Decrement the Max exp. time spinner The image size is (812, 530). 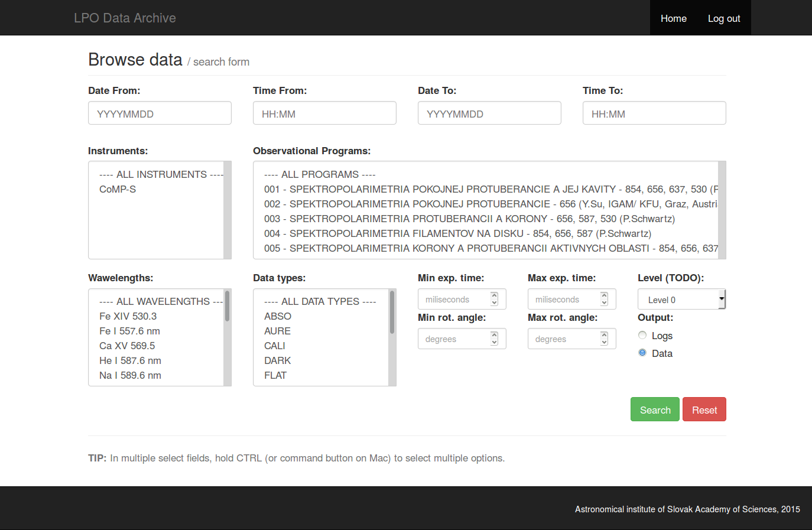[x=604, y=303]
